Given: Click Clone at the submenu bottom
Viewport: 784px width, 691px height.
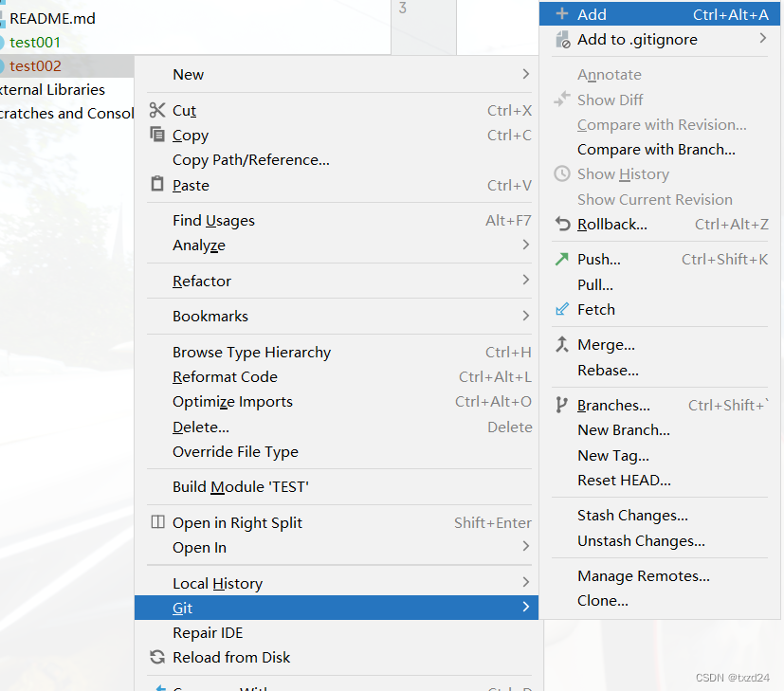Looking at the screenshot, I should click(x=601, y=600).
